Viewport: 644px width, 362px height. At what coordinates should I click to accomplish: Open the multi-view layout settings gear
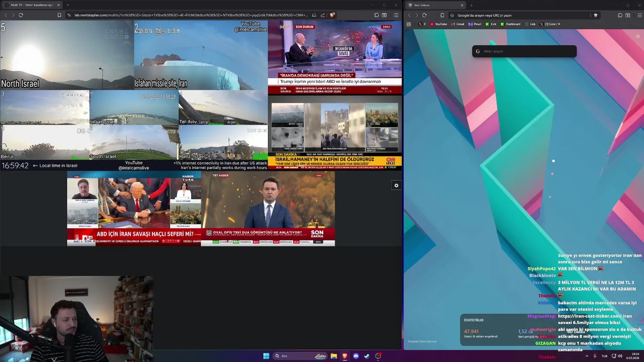point(396,186)
